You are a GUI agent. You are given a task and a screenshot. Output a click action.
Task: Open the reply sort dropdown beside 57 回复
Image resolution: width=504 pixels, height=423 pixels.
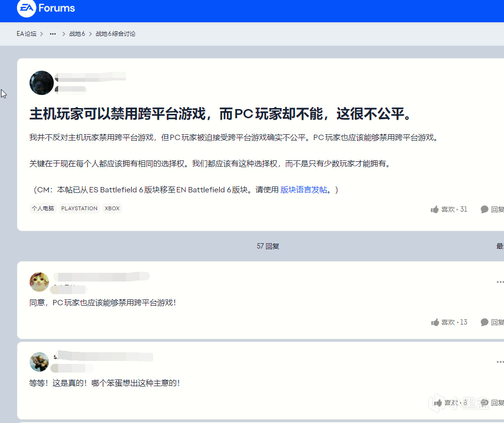click(500, 246)
